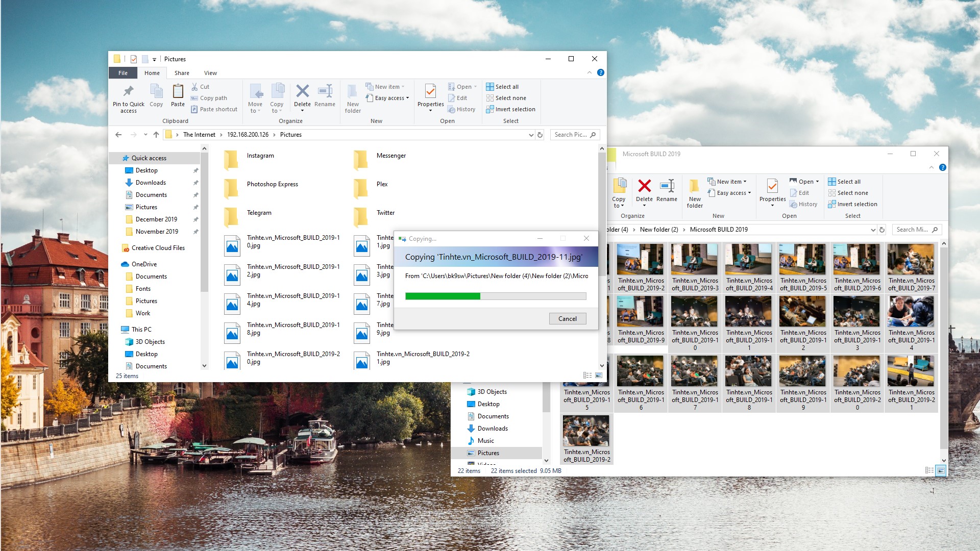Switch to details view in Pictures window
This screenshot has height=551, width=980.
pyautogui.click(x=587, y=375)
